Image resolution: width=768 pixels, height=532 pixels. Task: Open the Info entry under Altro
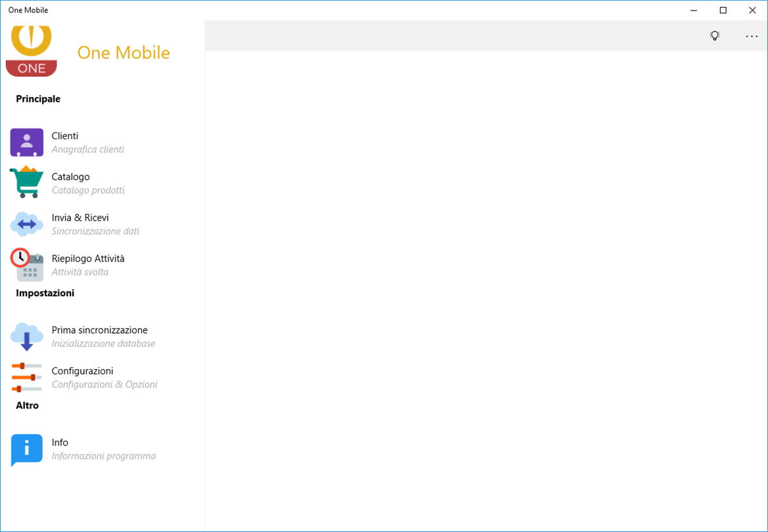click(x=102, y=449)
